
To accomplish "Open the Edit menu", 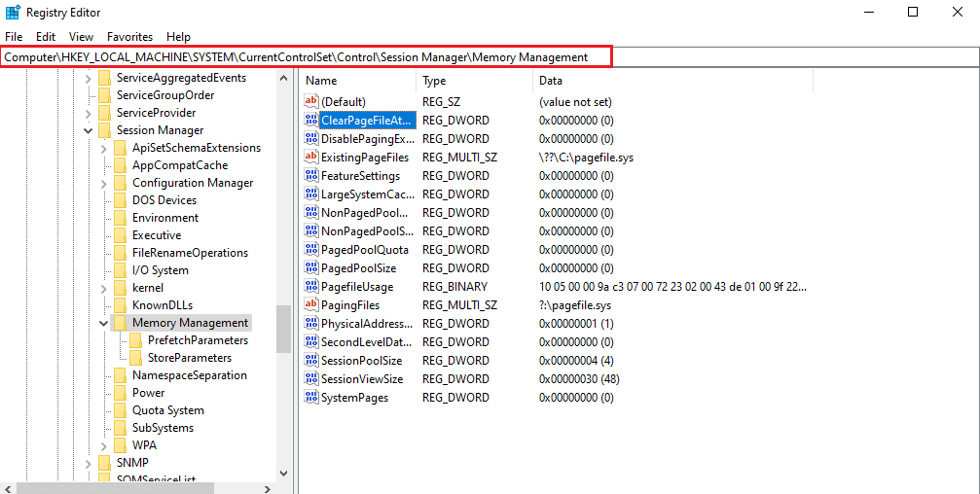I will point(46,37).
